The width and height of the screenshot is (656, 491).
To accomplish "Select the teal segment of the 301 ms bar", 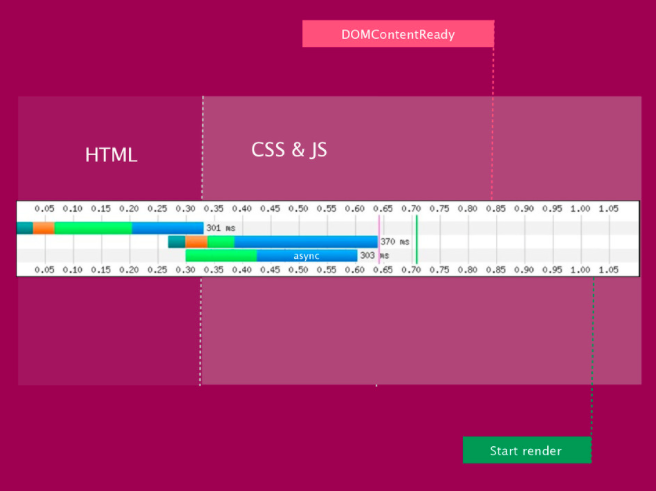I will click(25, 228).
